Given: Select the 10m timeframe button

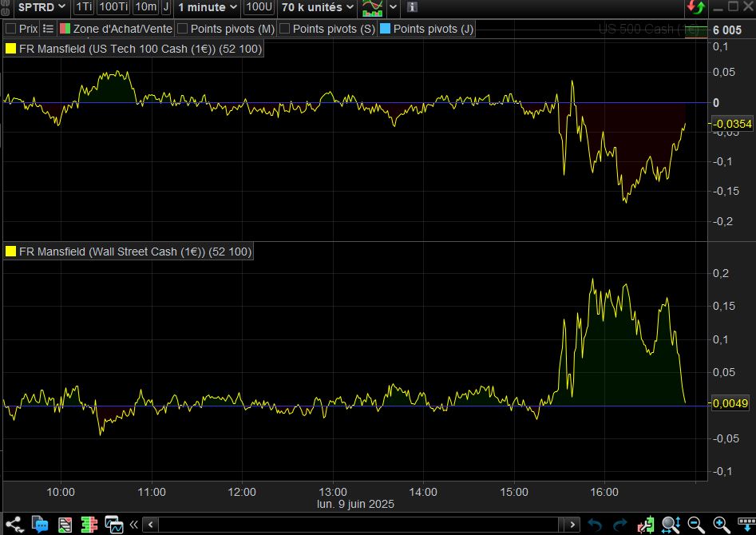Looking at the screenshot, I should [145, 7].
